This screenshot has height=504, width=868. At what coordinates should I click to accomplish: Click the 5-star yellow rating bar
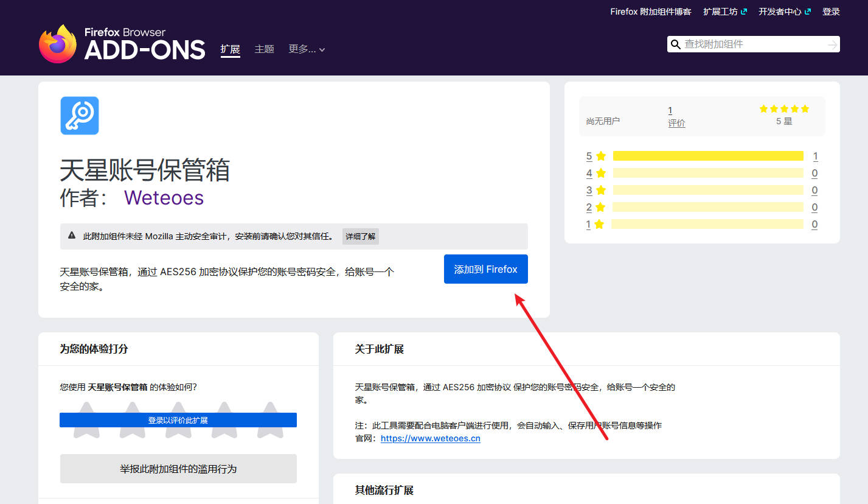pyautogui.click(x=708, y=156)
